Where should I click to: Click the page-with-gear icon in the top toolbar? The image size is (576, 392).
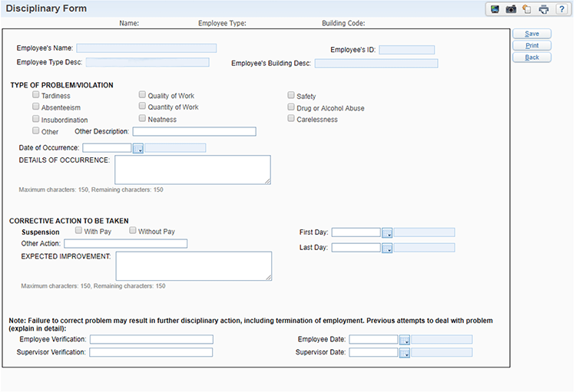[527, 9]
